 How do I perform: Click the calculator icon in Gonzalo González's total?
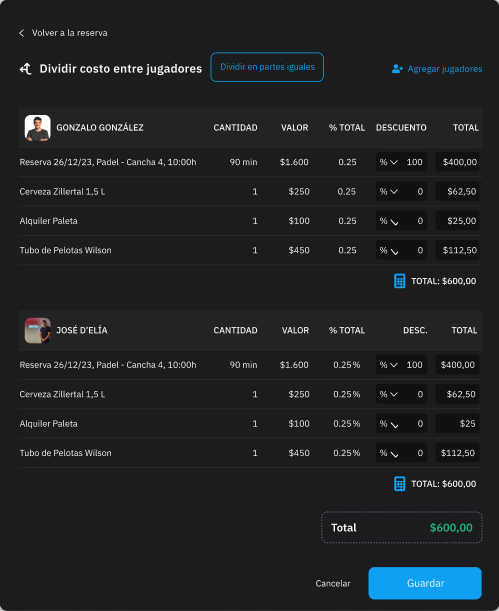coord(400,281)
